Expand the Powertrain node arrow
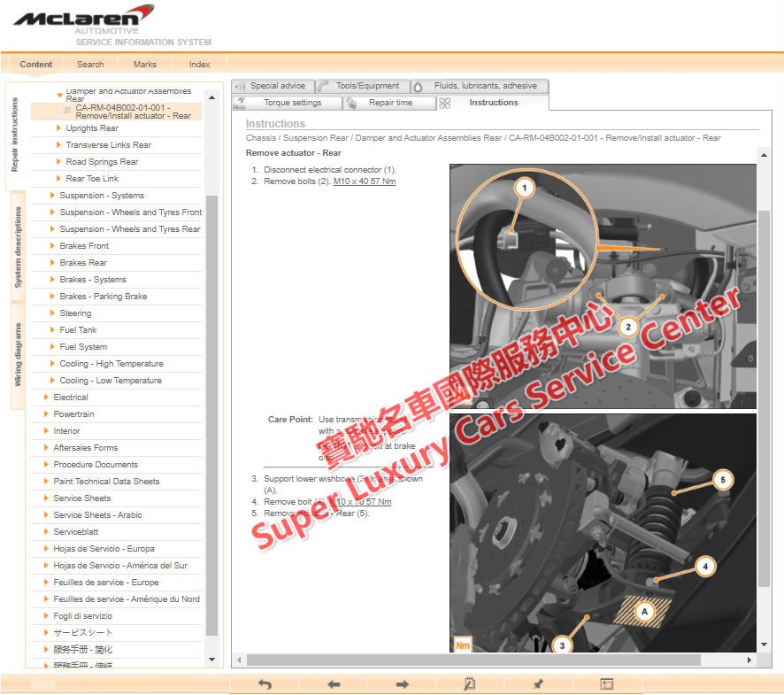 pyautogui.click(x=47, y=413)
